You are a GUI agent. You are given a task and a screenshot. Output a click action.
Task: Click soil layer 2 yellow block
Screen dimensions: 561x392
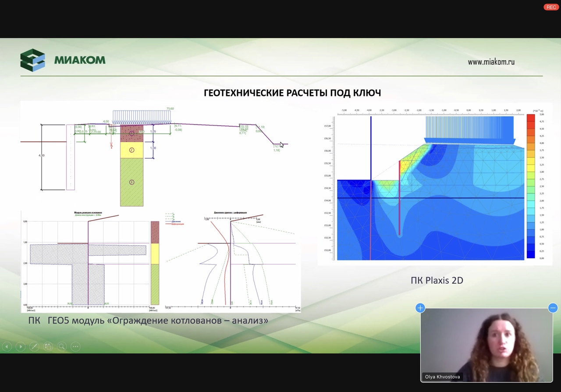(131, 150)
